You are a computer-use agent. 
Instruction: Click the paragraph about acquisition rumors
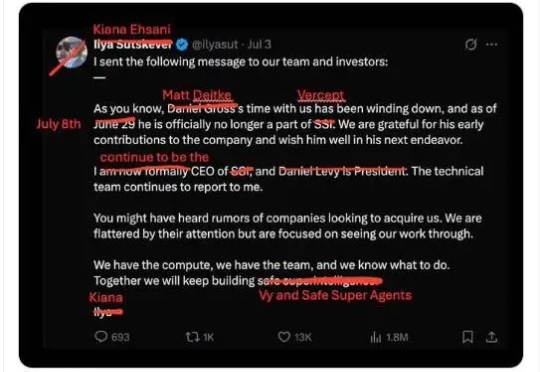[x=288, y=226]
